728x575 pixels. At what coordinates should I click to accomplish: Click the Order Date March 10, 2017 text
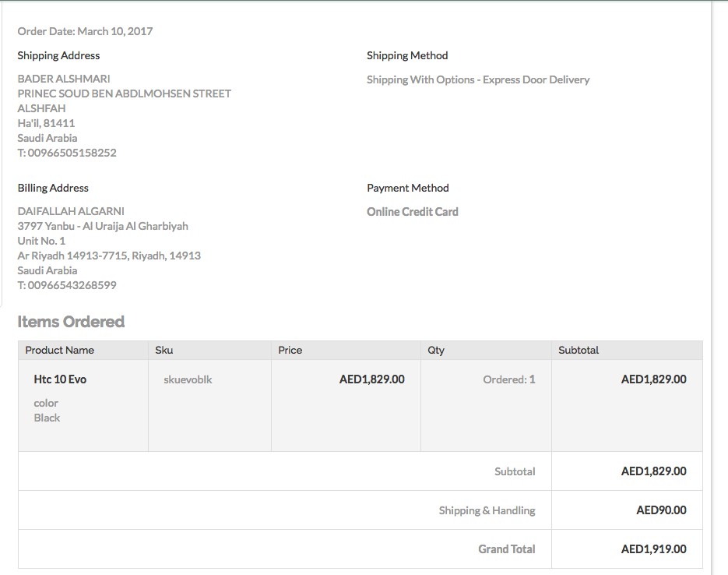[85, 32]
